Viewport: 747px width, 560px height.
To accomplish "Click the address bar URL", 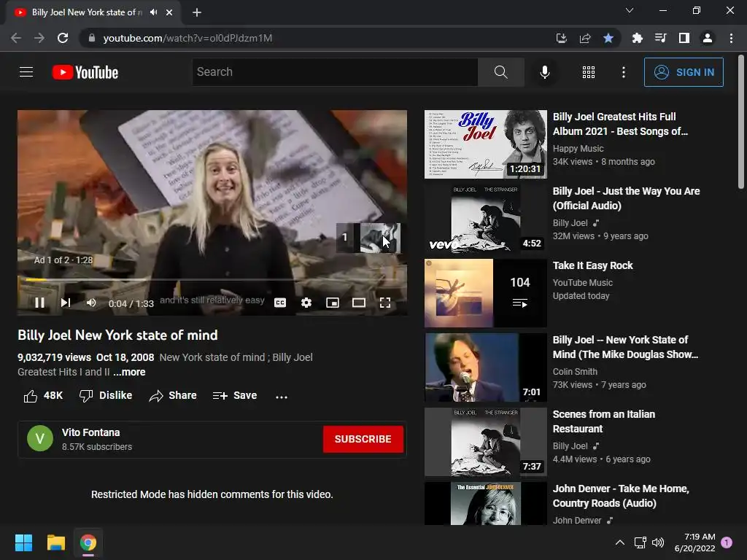I will pos(187,38).
